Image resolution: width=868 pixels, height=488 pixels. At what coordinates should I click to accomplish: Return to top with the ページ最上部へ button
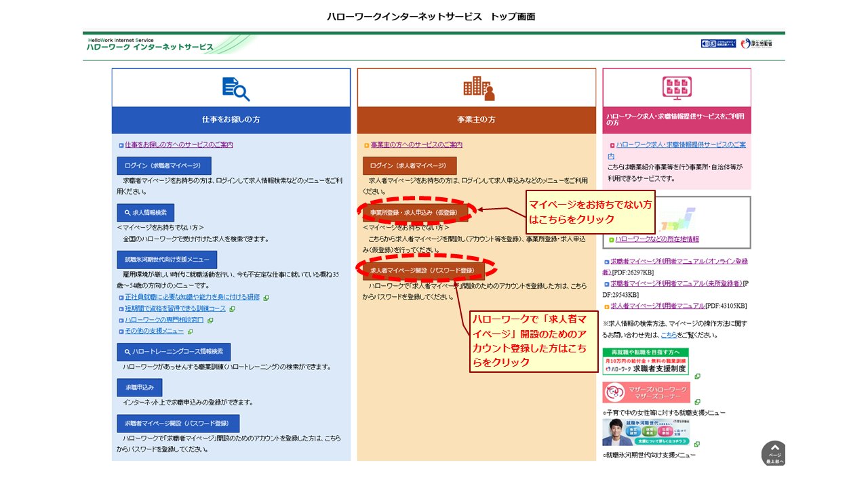pos(774,453)
